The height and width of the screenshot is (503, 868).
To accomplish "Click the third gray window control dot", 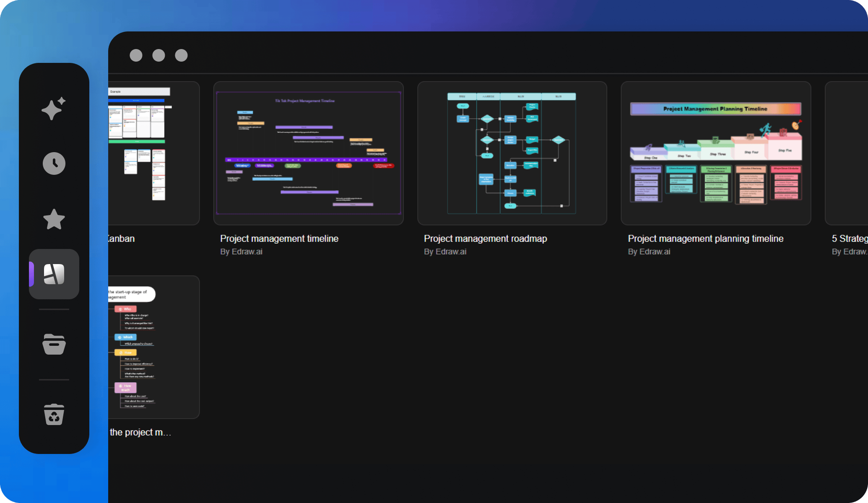I will click(181, 55).
